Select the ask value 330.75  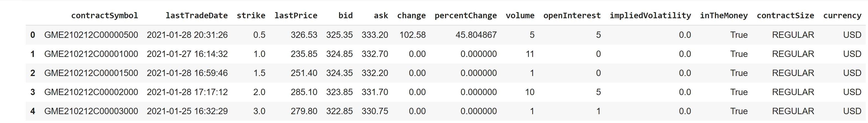(x=375, y=111)
